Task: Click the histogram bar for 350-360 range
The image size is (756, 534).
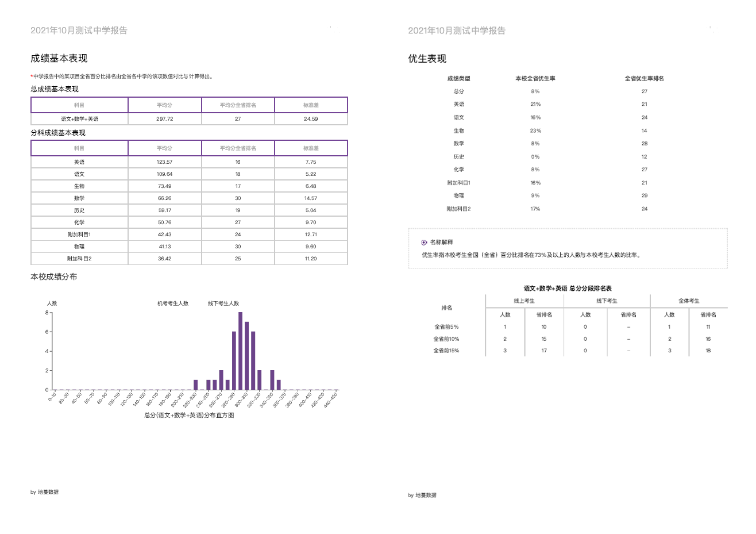Action: tap(279, 385)
